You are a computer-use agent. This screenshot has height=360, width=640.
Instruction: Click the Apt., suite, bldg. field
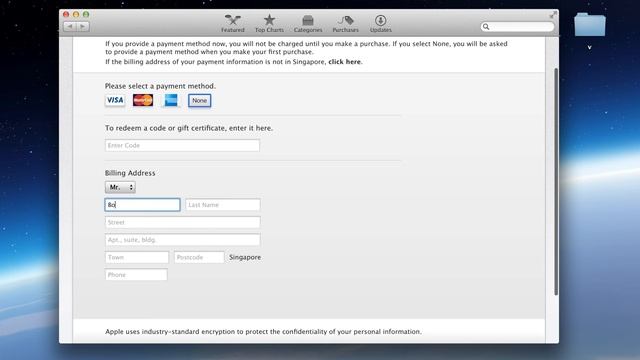[182, 240]
